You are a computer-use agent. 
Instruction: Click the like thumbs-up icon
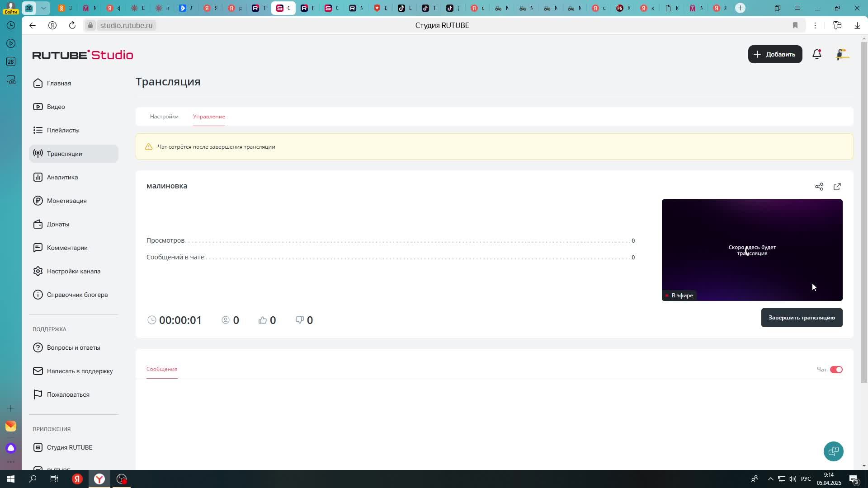[x=263, y=320]
